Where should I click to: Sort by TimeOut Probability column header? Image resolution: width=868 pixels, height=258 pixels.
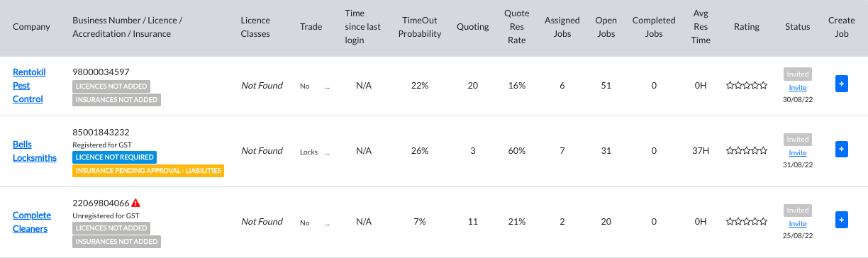click(x=421, y=27)
